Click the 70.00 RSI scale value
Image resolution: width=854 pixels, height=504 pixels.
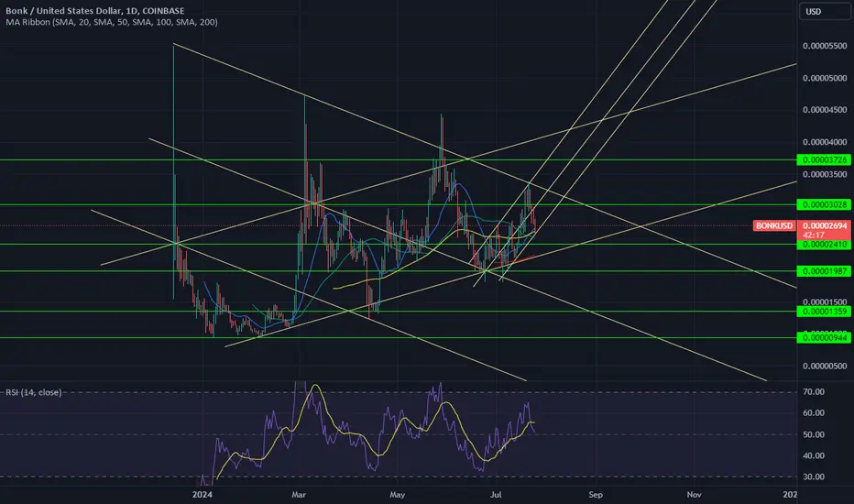tap(813, 392)
